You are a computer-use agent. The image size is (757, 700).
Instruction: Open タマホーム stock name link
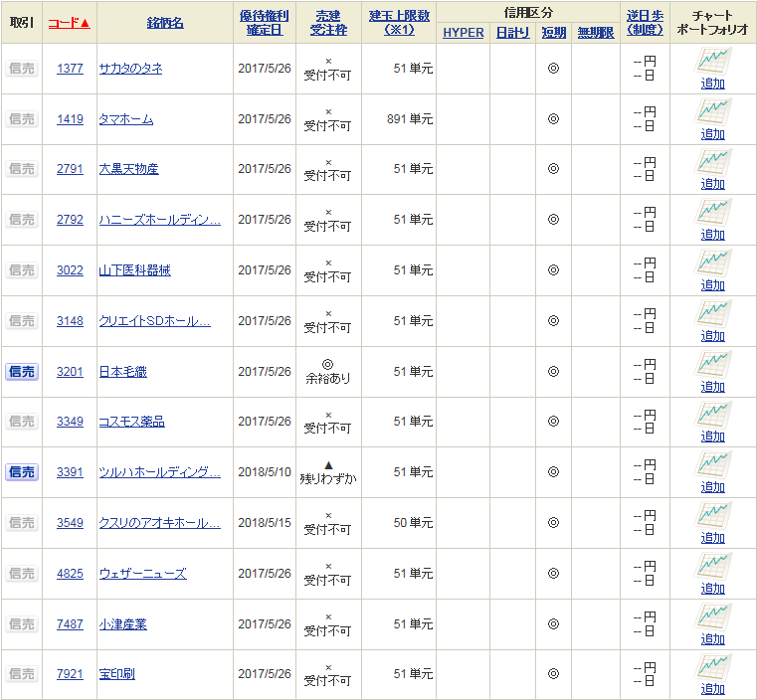click(126, 119)
